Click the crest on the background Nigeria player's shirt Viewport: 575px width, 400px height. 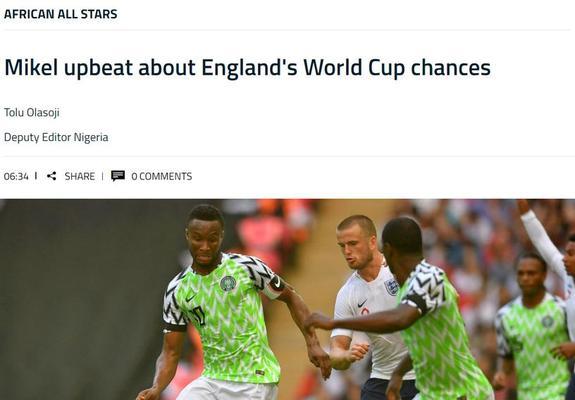tap(547, 322)
